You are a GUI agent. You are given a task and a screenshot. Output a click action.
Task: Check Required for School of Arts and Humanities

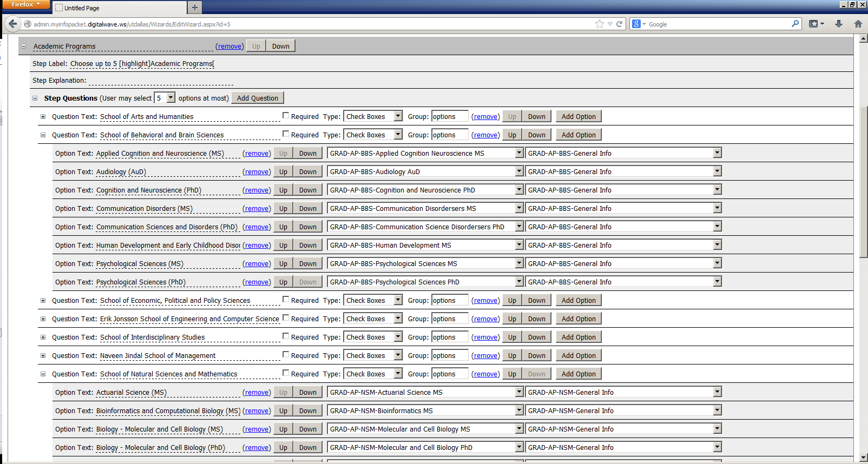tap(286, 116)
